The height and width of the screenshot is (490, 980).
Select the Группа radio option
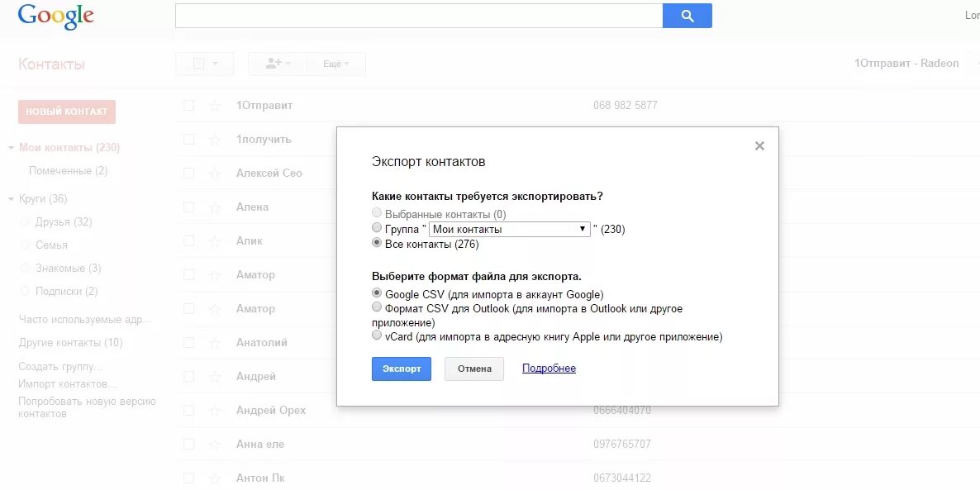pos(377,228)
